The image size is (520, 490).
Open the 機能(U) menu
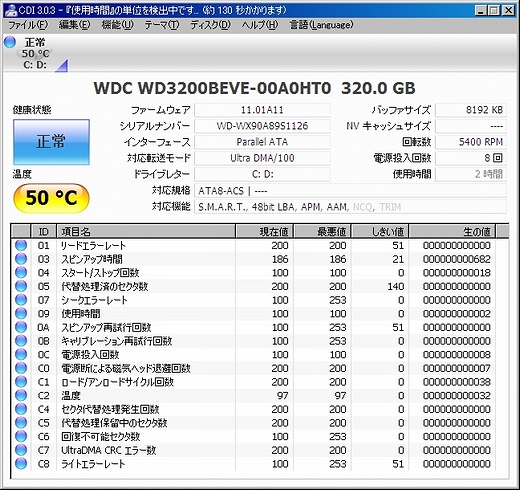point(117,25)
